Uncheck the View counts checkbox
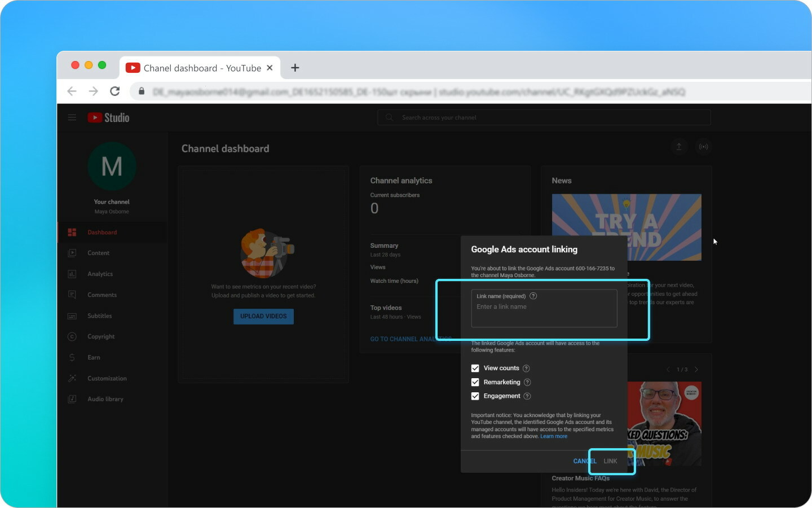Screen dimensions: 812x508 click(x=475, y=368)
